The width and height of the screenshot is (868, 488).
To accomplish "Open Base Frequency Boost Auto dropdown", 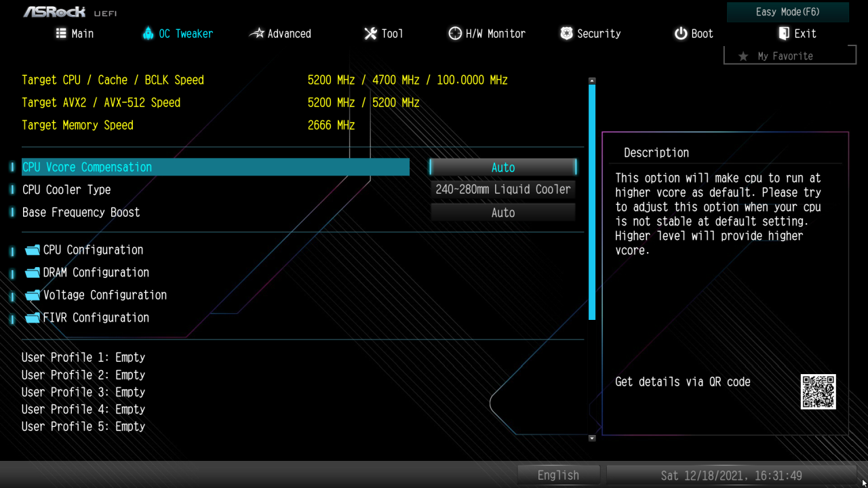I will tap(503, 213).
